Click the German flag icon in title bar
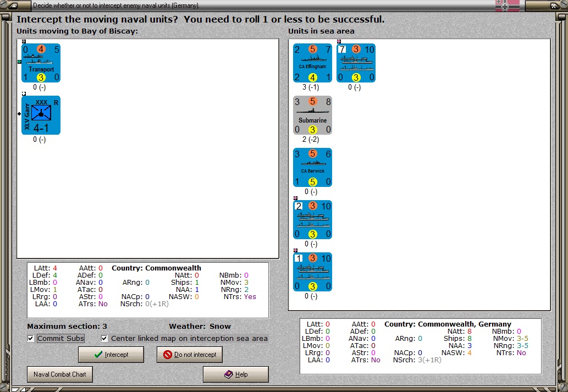 pos(507,6)
